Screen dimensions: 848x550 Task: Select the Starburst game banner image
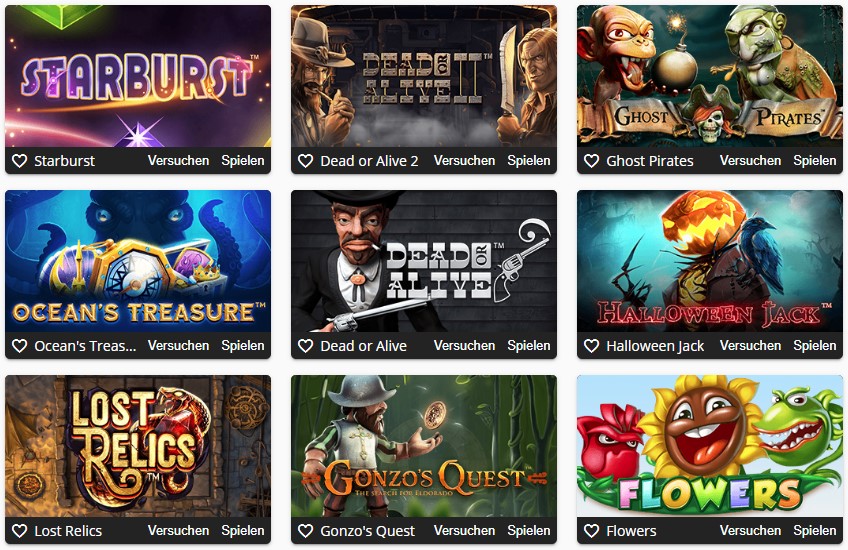138,76
